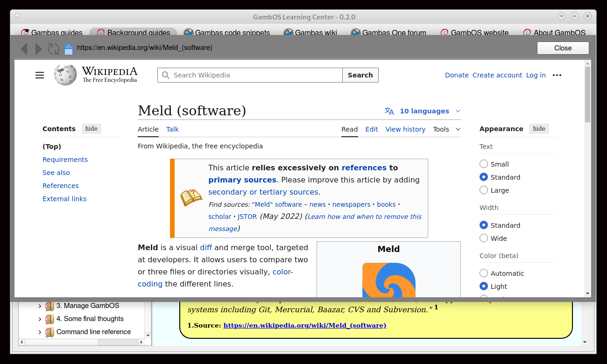Open the three-dots personal tools menu

(557, 75)
